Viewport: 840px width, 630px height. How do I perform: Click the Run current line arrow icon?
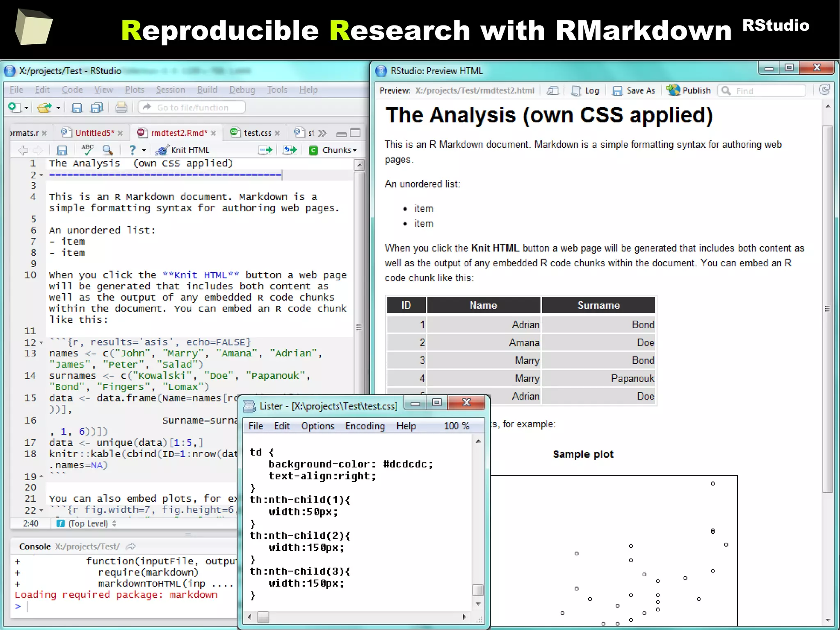point(265,150)
